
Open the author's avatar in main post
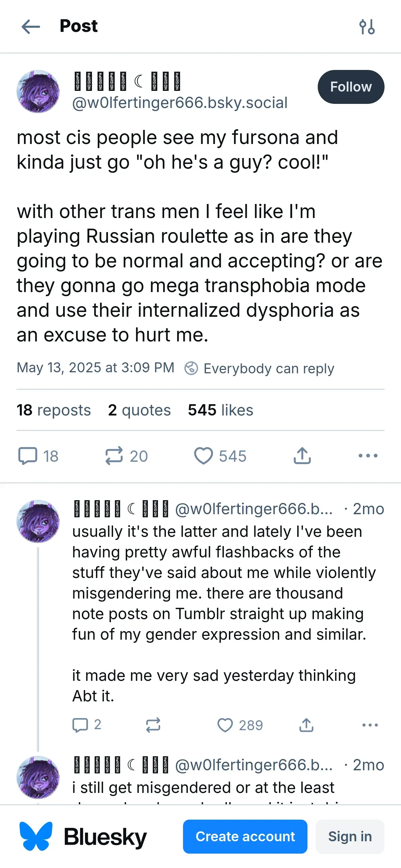(x=38, y=92)
